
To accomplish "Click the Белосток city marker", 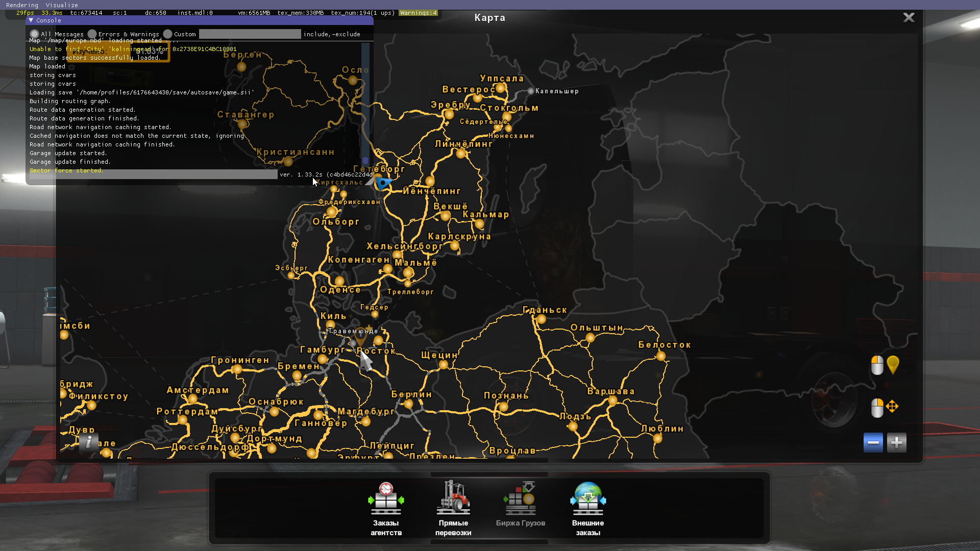I will [x=661, y=356].
